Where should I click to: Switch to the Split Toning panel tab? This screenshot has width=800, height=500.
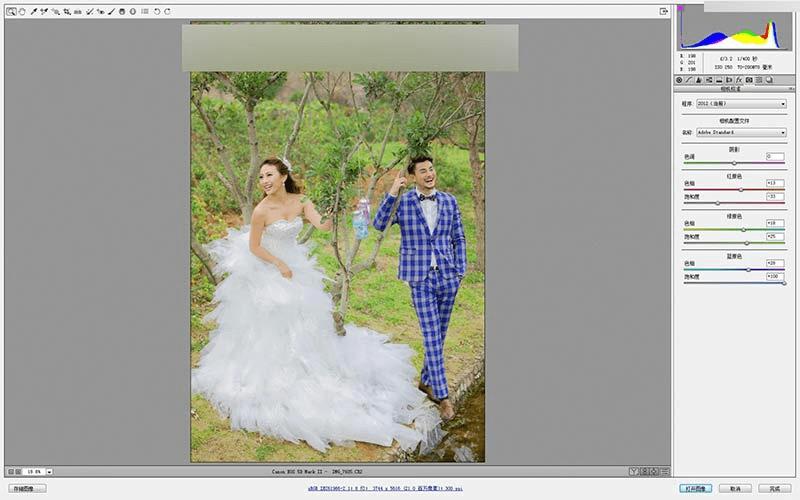click(719, 80)
